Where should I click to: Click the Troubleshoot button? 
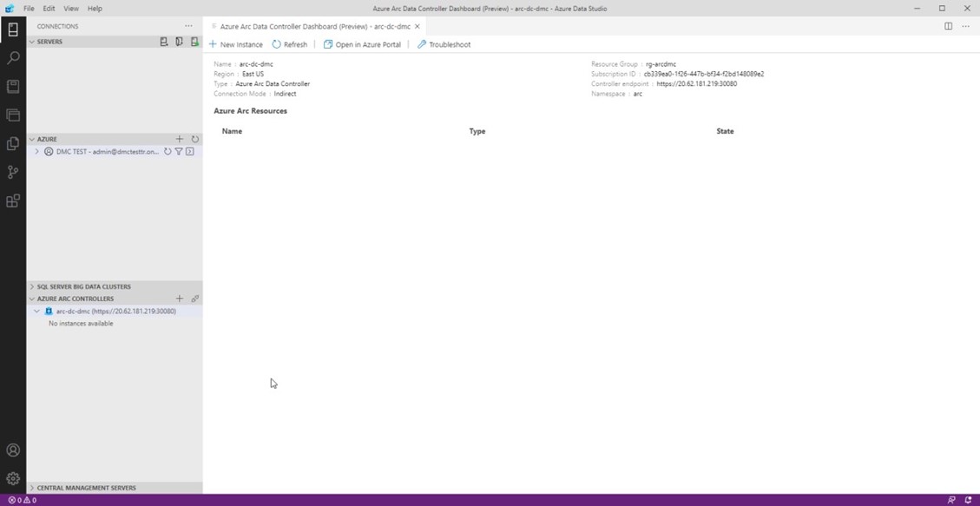444,44
